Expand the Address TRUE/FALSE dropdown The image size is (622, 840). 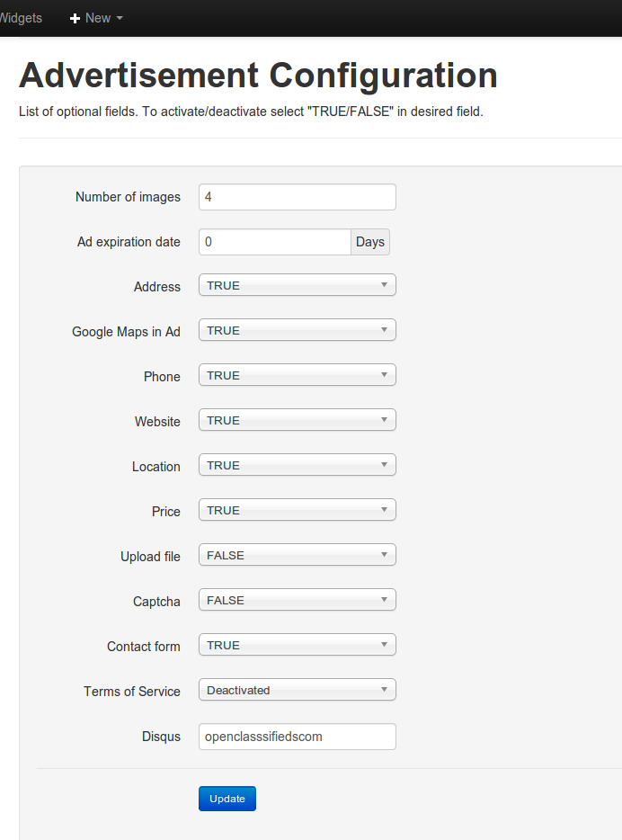(297, 286)
